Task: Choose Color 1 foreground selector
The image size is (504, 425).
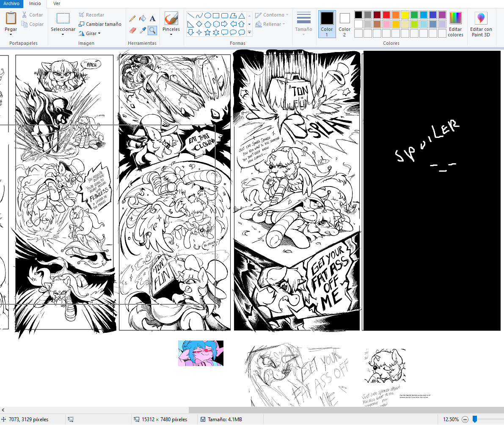Action: pyautogui.click(x=327, y=24)
